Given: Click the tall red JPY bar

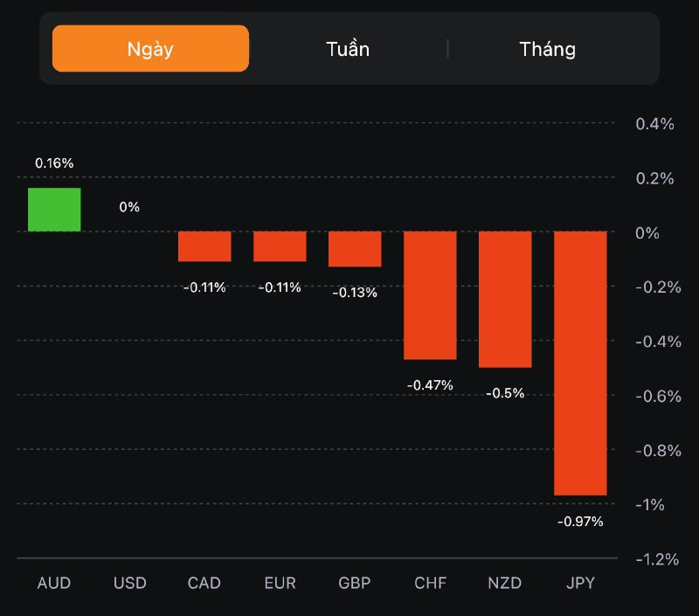Looking at the screenshot, I should (x=580, y=363).
